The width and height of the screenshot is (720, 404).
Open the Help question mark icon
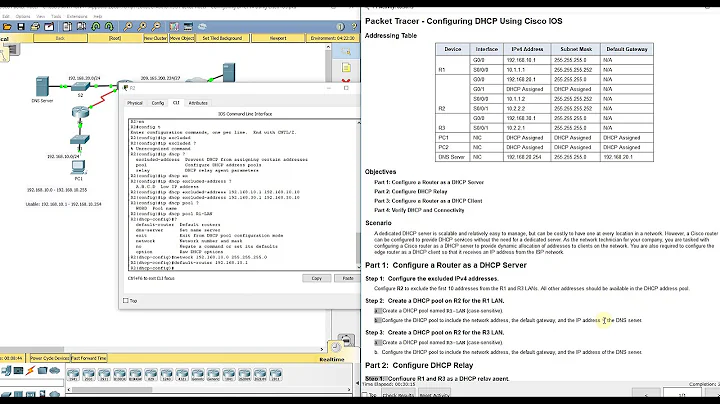354,27
